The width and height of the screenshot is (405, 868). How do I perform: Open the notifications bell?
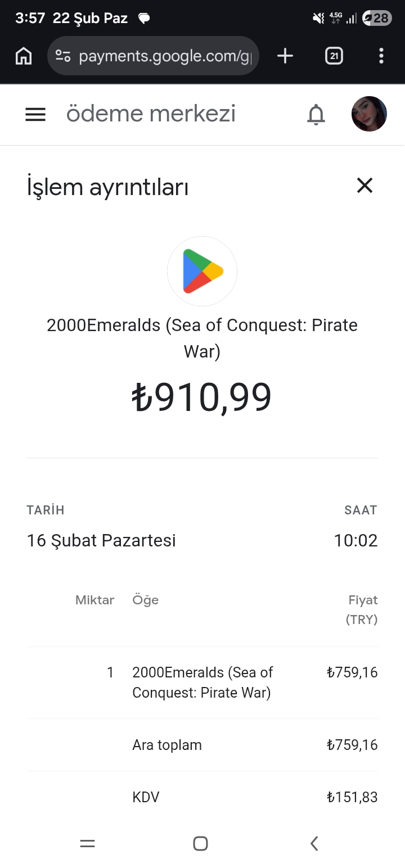(x=316, y=115)
